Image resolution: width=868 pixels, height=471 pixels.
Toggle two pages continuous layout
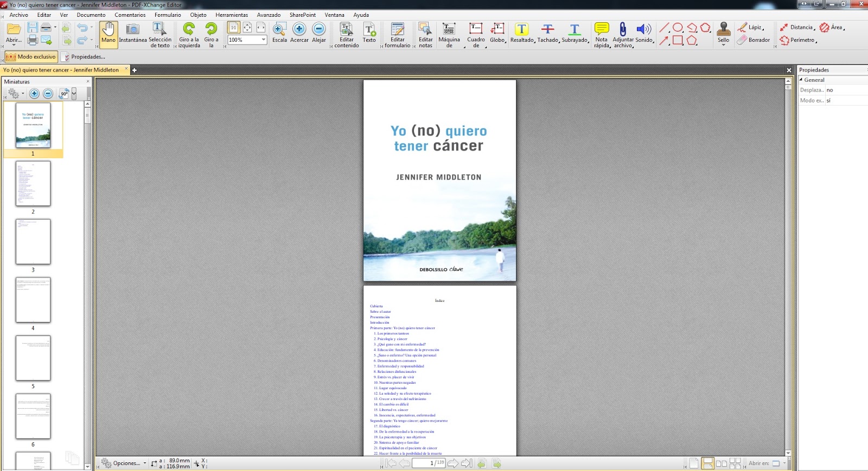pyautogui.click(x=735, y=463)
